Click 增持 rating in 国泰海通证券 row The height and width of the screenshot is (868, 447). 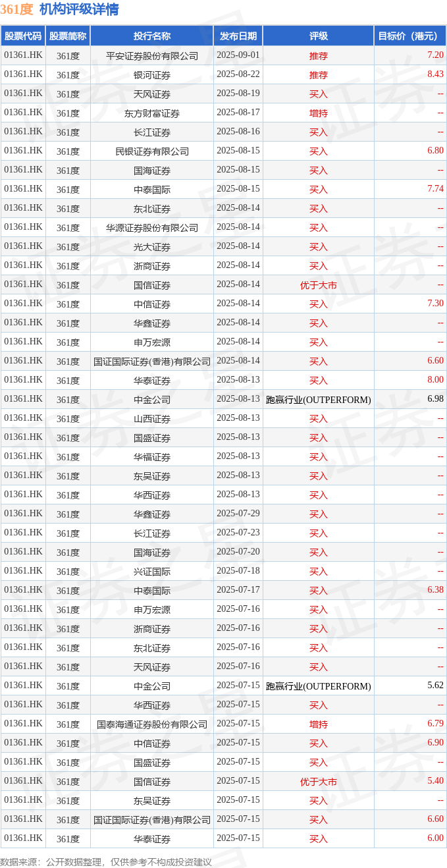[319, 724]
